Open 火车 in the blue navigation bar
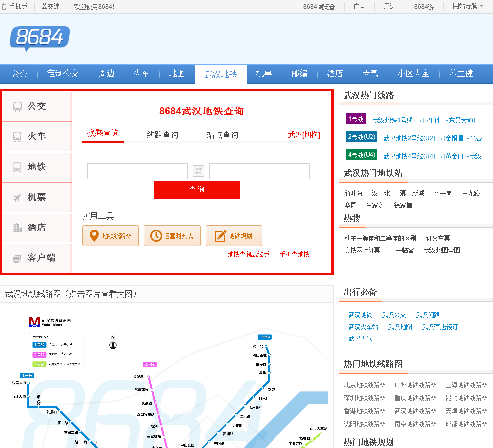493x448 pixels. (141, 74)
